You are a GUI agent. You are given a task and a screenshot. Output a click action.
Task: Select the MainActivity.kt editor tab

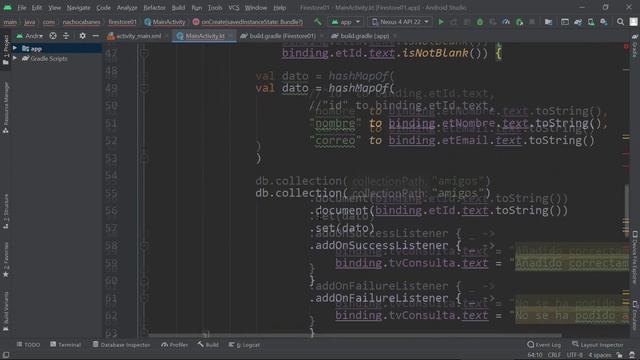[x=204, y=36]
